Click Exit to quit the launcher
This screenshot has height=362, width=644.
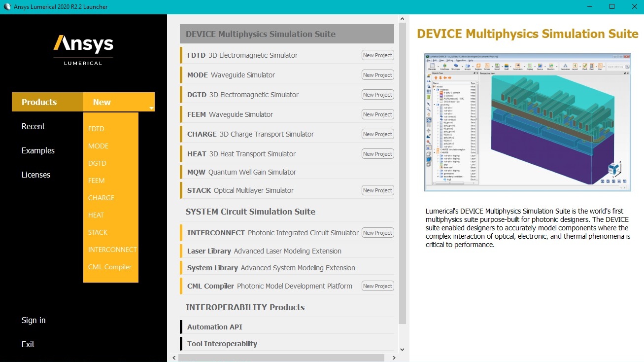point(28,344)
